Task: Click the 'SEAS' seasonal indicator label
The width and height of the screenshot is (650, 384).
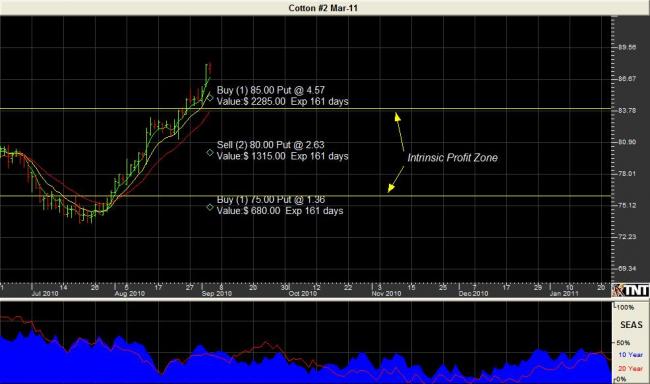Action: click(631, 325)
